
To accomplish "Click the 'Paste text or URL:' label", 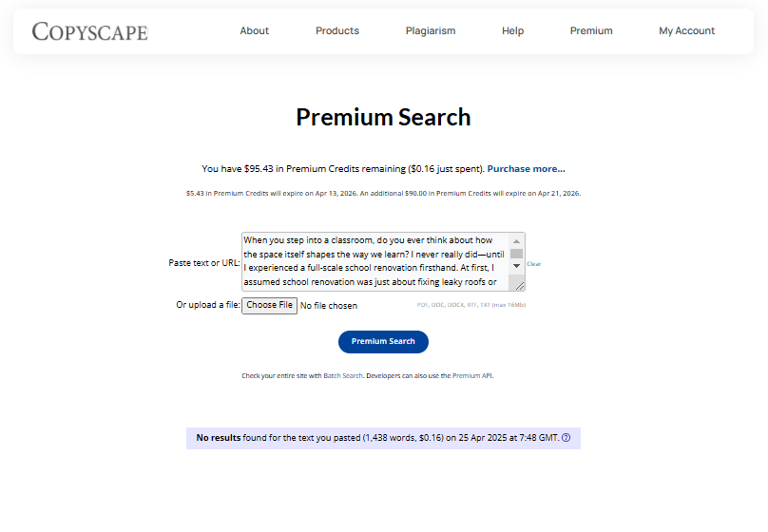I will pos(204,263).
